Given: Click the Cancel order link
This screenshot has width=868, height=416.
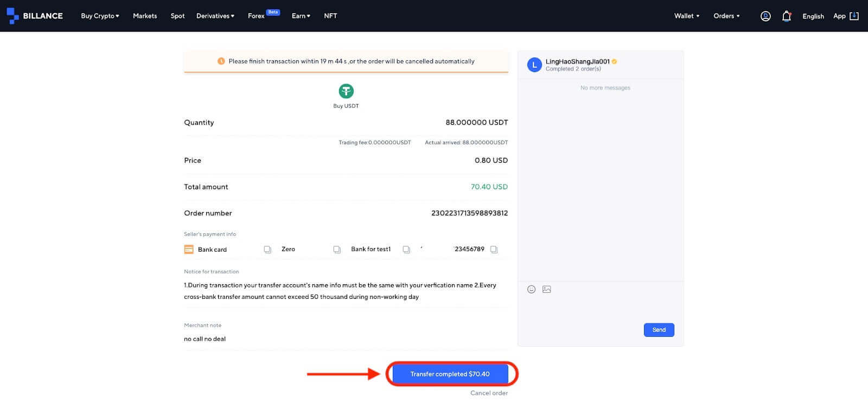Looking at the screenshot, I should (x=489, y=393).
